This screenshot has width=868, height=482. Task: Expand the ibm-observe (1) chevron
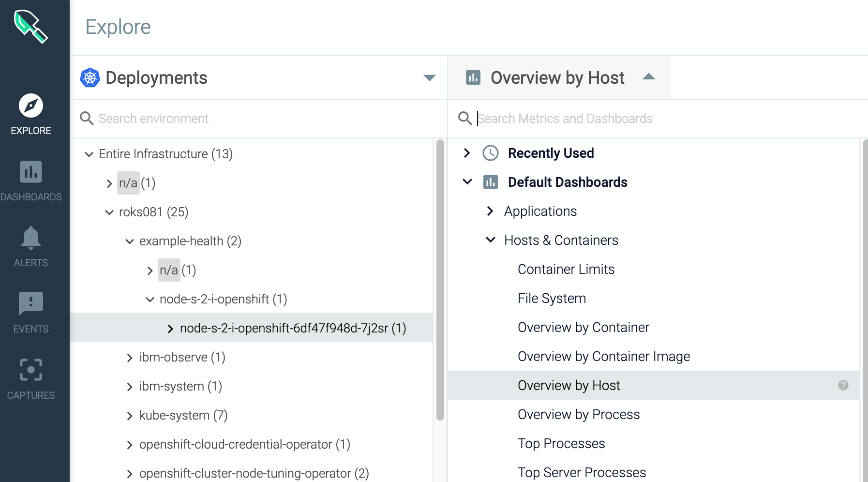point(130,358)
